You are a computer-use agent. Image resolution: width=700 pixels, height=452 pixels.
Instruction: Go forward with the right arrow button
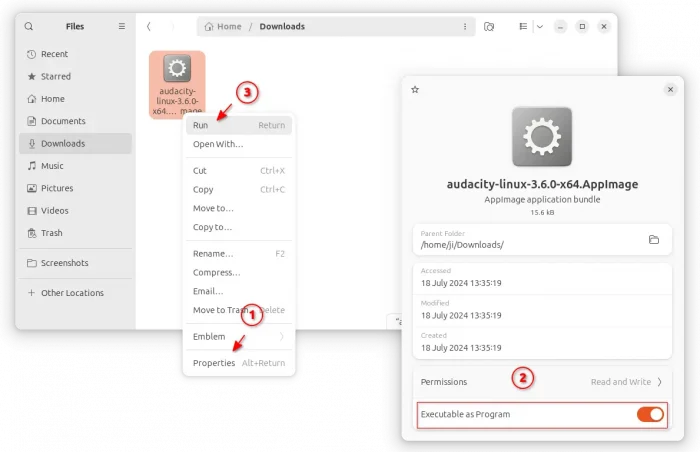point(172,26)
